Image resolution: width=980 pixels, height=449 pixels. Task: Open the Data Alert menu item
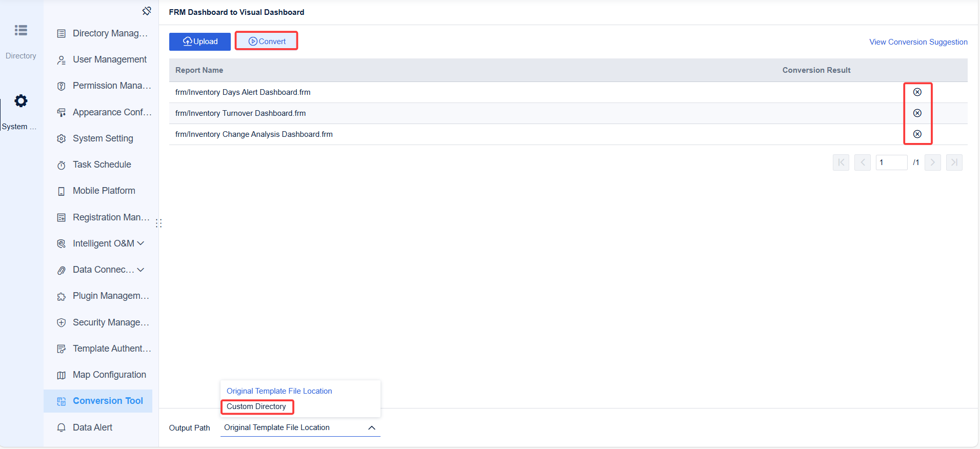pos(98,427)
